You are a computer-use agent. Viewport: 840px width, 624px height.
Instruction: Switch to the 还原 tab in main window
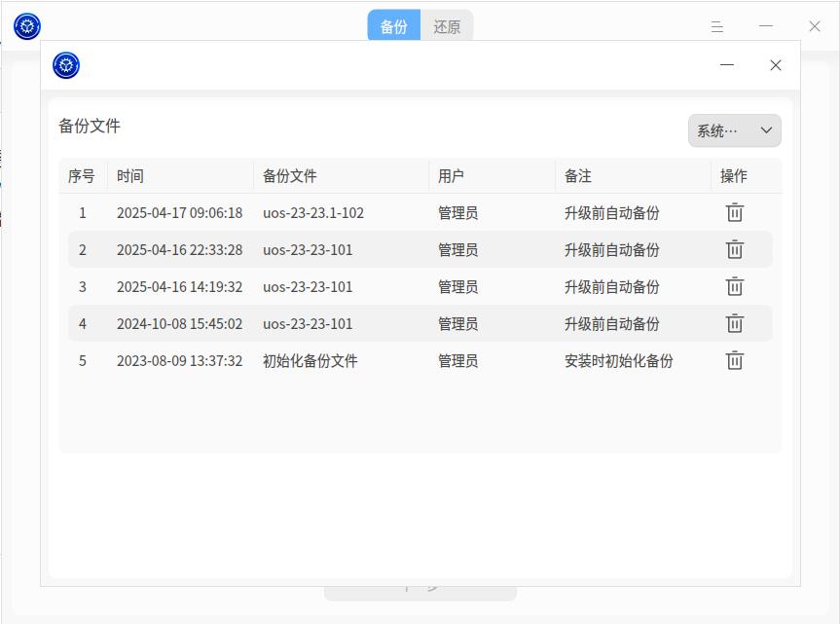[447, 26]
